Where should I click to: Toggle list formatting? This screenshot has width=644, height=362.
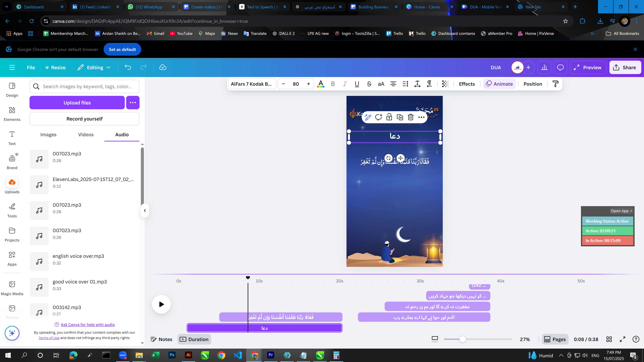tap(405, 84)
